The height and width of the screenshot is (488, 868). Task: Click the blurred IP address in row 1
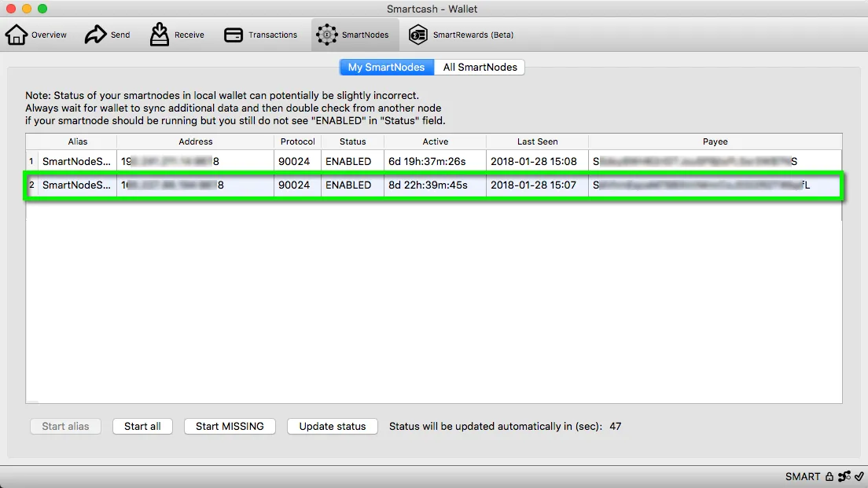[170, 162]
